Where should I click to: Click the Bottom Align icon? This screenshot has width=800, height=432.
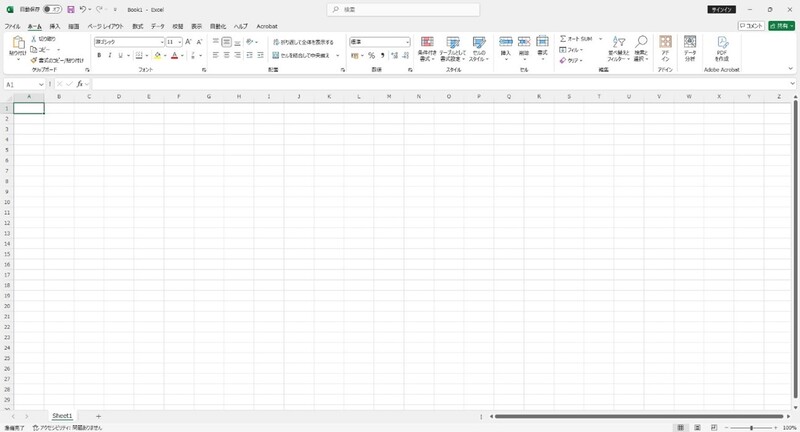237,42
